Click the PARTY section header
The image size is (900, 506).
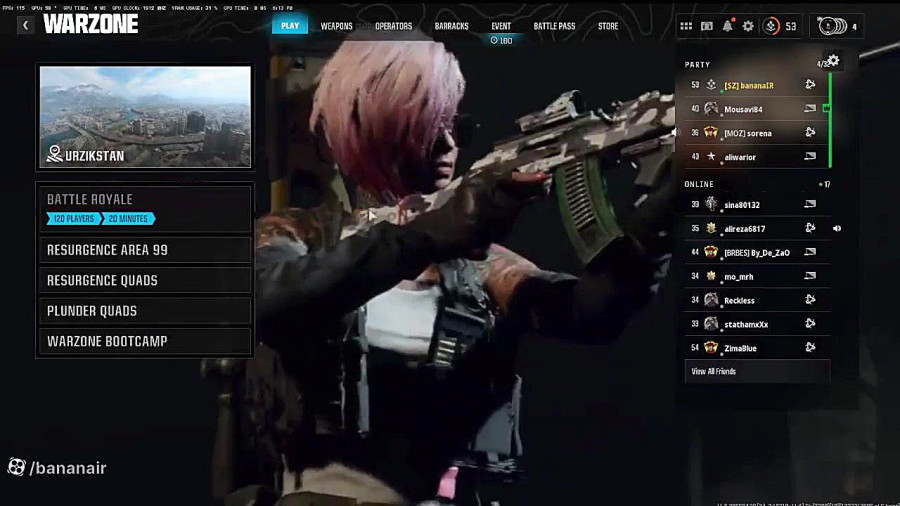697,65
